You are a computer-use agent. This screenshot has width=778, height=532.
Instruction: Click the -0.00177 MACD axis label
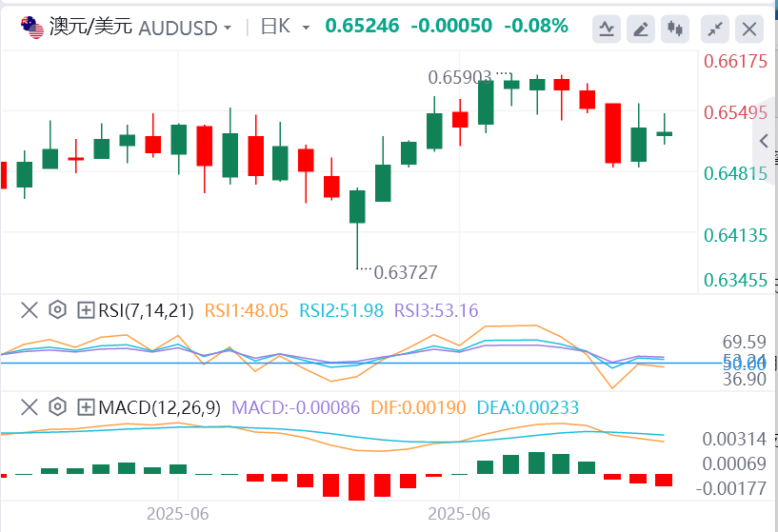point(731,488)
